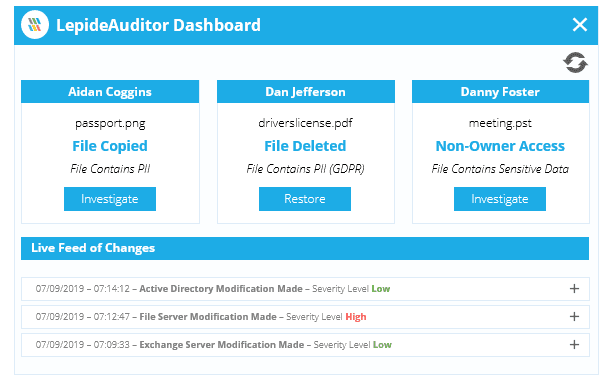Expand the Active Directory Modification Made entry
Viewport: 612px width, 382px height.
tap(574, 289)
